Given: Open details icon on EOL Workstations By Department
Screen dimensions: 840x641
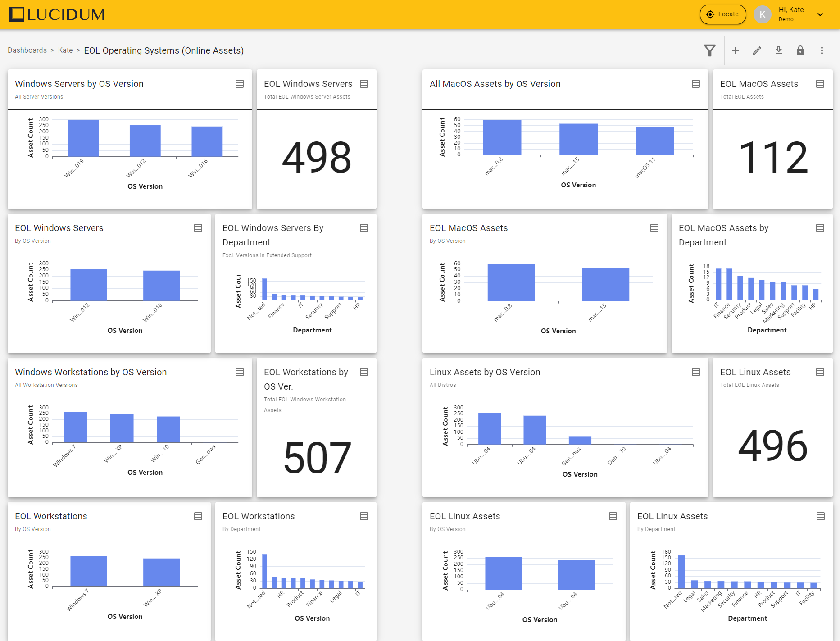Looking at the screenshot, I should [364, 516].
